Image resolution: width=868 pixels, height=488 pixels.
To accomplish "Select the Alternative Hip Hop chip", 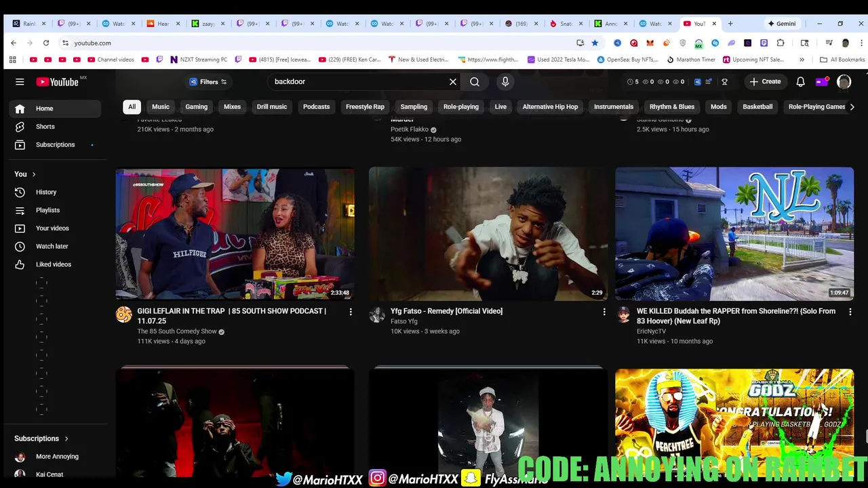I will click(x=550, y=106).
